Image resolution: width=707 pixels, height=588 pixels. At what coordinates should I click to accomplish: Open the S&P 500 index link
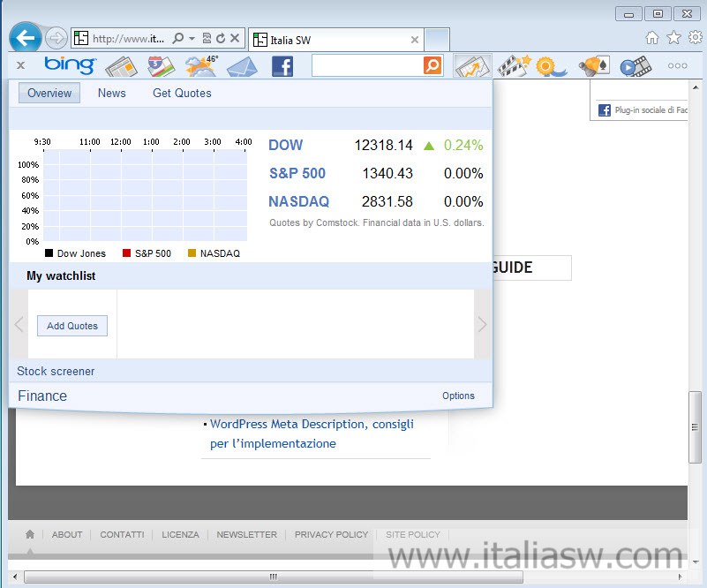[x=297, y=174]
